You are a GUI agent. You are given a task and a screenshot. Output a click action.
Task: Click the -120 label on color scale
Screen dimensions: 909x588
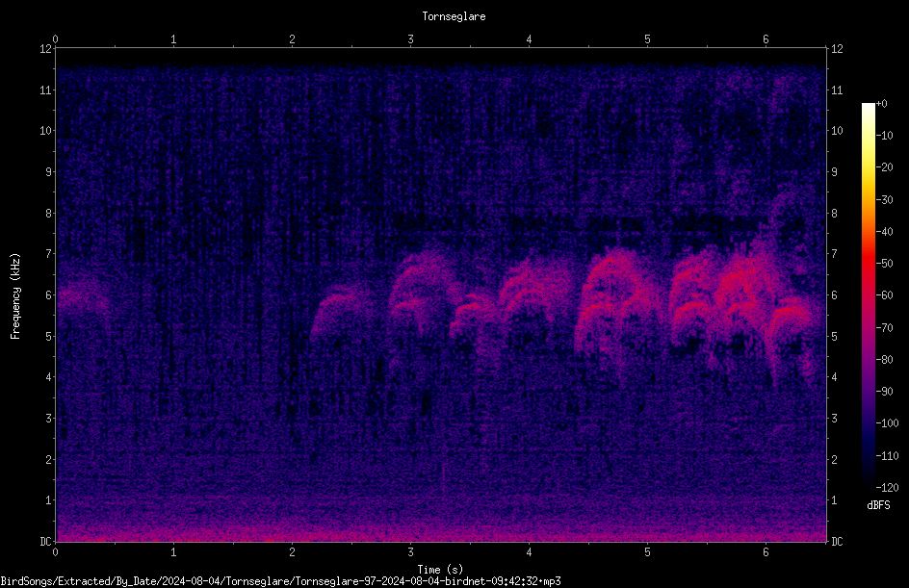click(887, 488)
